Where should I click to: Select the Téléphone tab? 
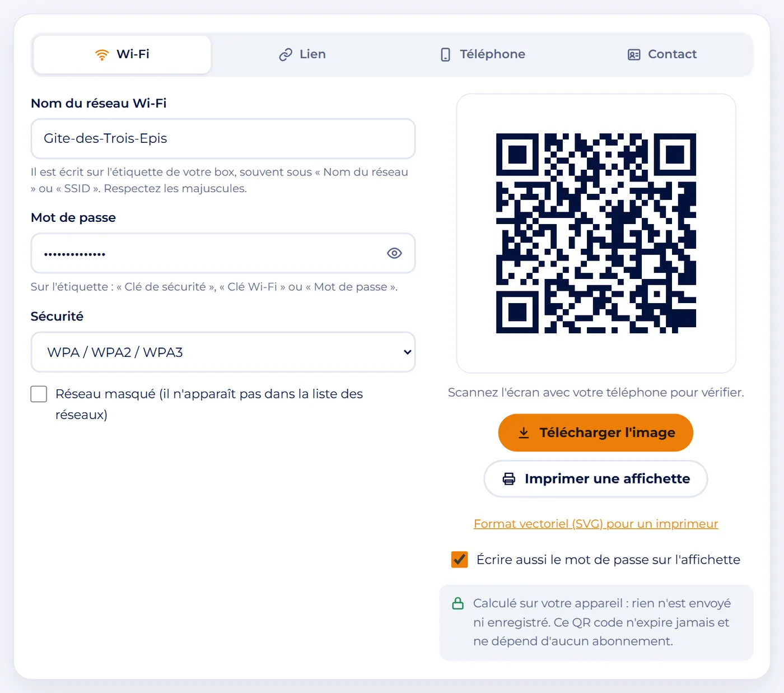482,54
